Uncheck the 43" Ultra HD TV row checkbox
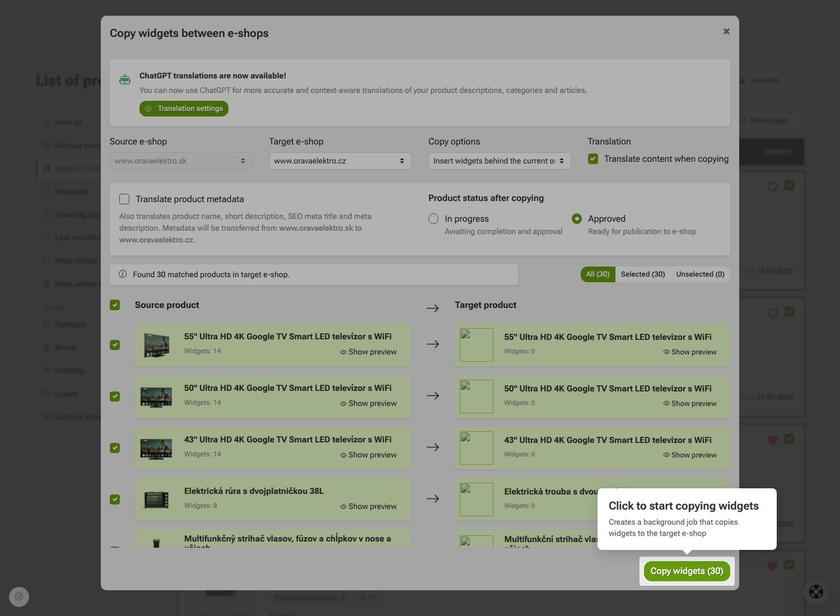Screen dimensions: 840x616 pyautogui.click(x=115, y=448)
